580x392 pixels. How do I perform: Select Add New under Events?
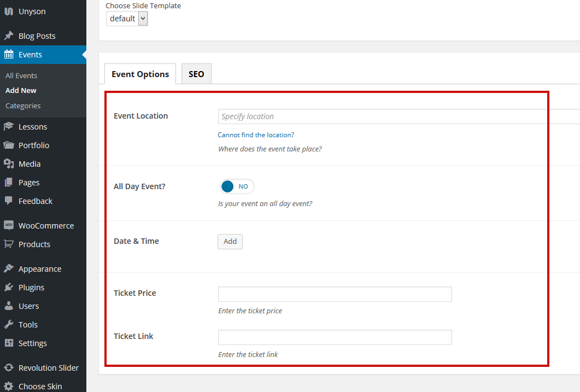21,90
